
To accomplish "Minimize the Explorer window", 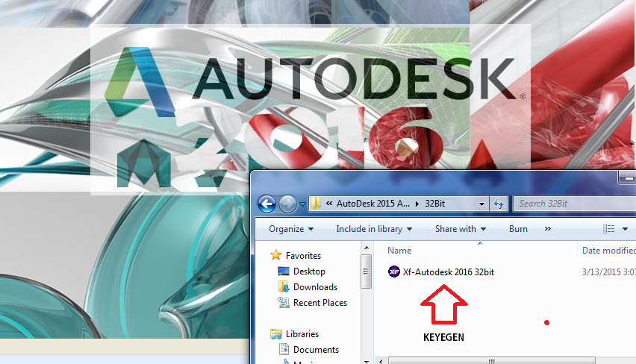I will tap(628, 178).
